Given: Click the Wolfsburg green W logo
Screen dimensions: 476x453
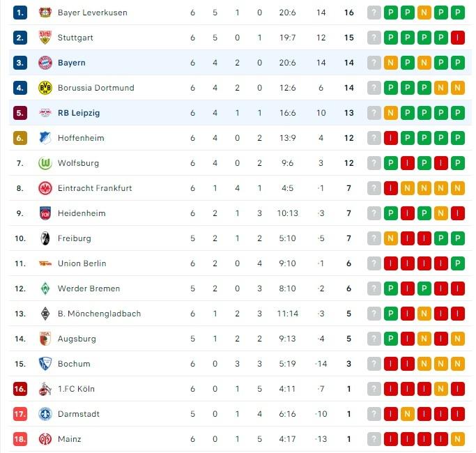Looking at the screenshot, I should coord(45,163).
